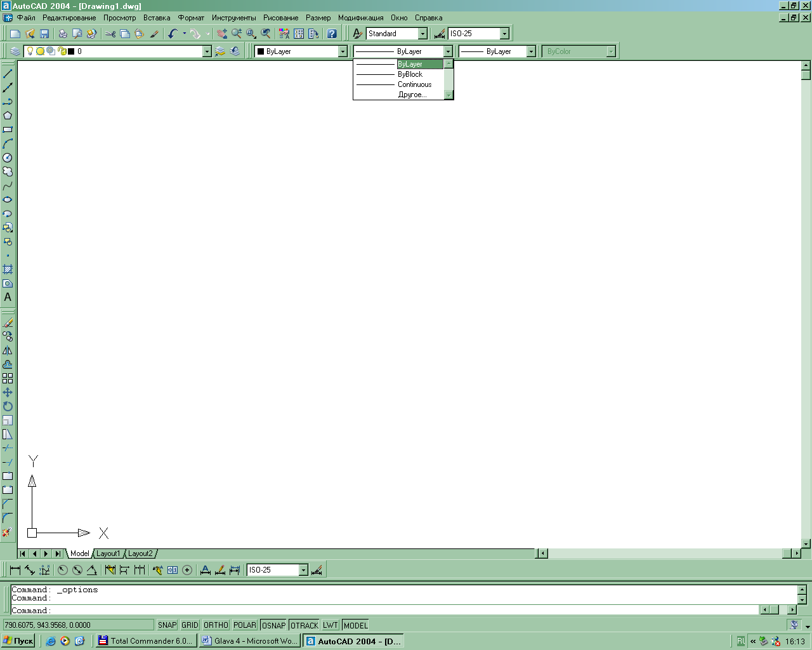Toggle SNAP mode in status bar
This screenshot has width=812, height=650.
pyautogui.click(x=167, y=625)
